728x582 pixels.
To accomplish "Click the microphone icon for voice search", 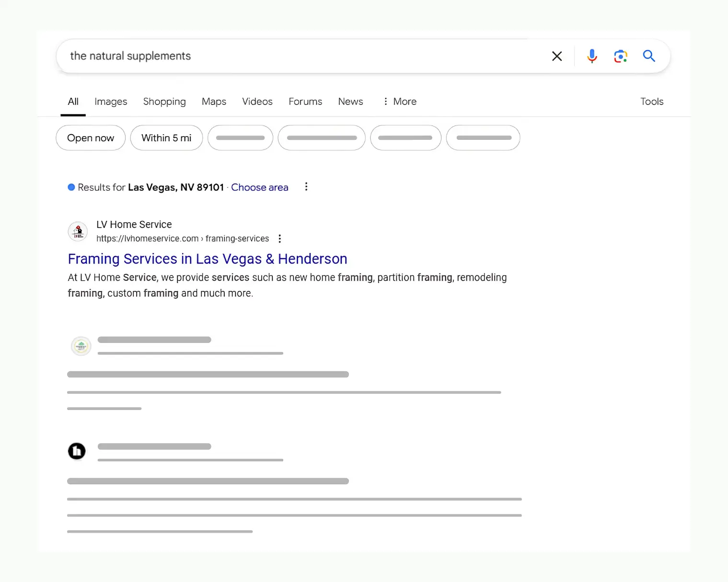I will point(592,56).
